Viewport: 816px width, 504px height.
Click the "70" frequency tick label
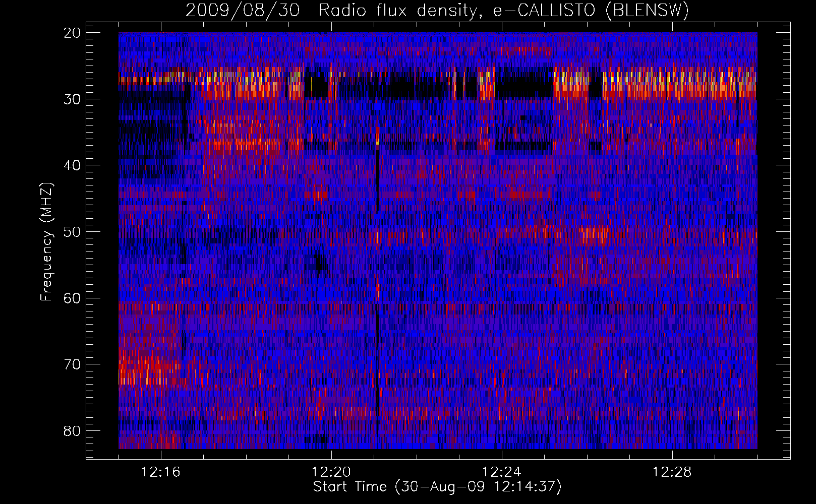tap(73, 364)
